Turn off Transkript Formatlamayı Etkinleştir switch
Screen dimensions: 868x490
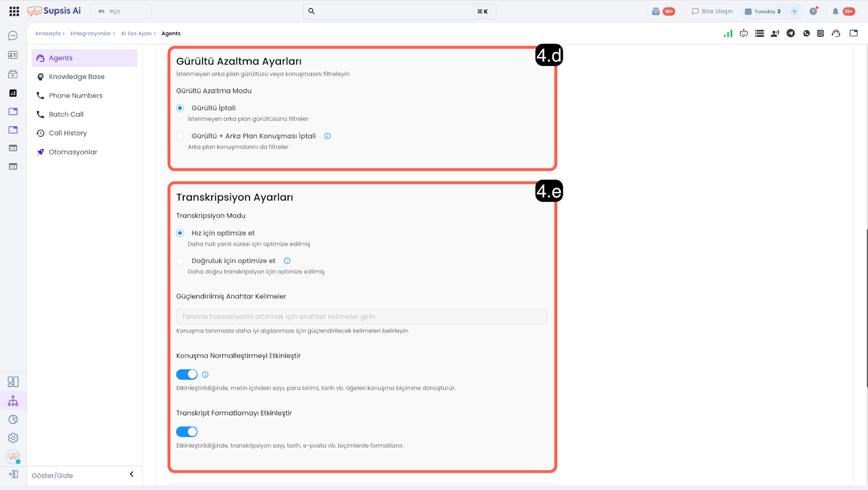(187, 432)
